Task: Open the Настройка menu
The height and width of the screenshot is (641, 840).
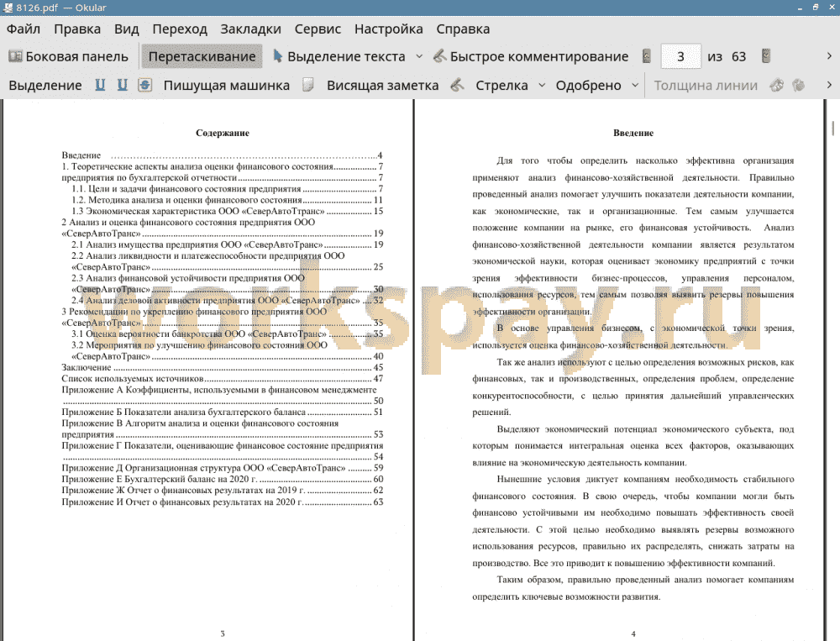Action: (x=388, y=29)
